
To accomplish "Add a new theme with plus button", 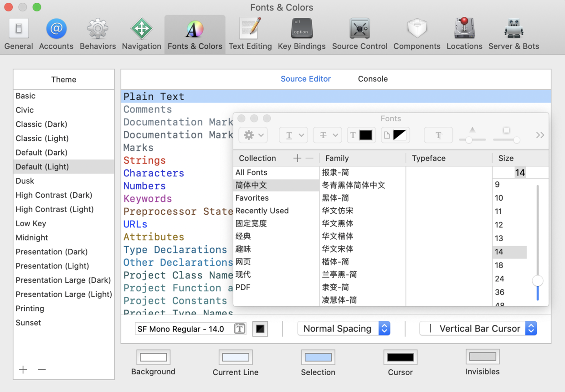I will tap(23, 370).
